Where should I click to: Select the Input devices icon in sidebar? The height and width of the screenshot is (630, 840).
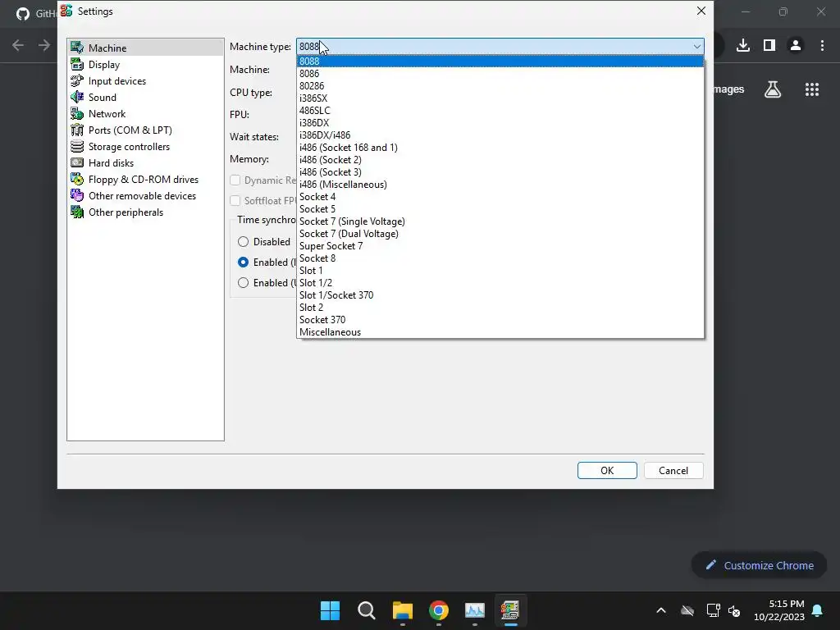(x=77, y=81)
